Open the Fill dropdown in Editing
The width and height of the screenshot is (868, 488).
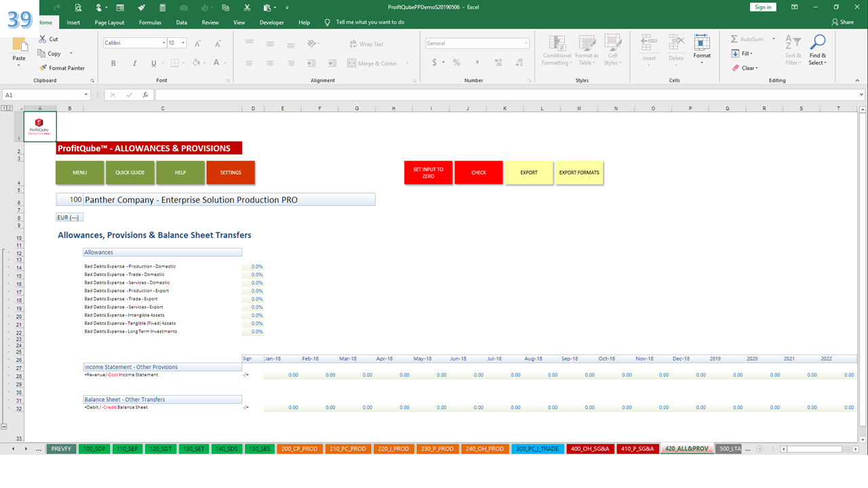click(742, 54)
